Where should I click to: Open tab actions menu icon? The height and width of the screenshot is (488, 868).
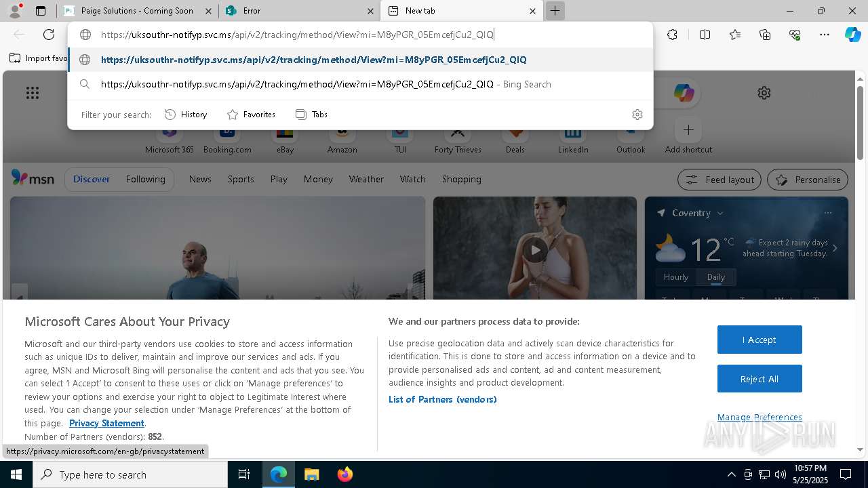[41, 11]
